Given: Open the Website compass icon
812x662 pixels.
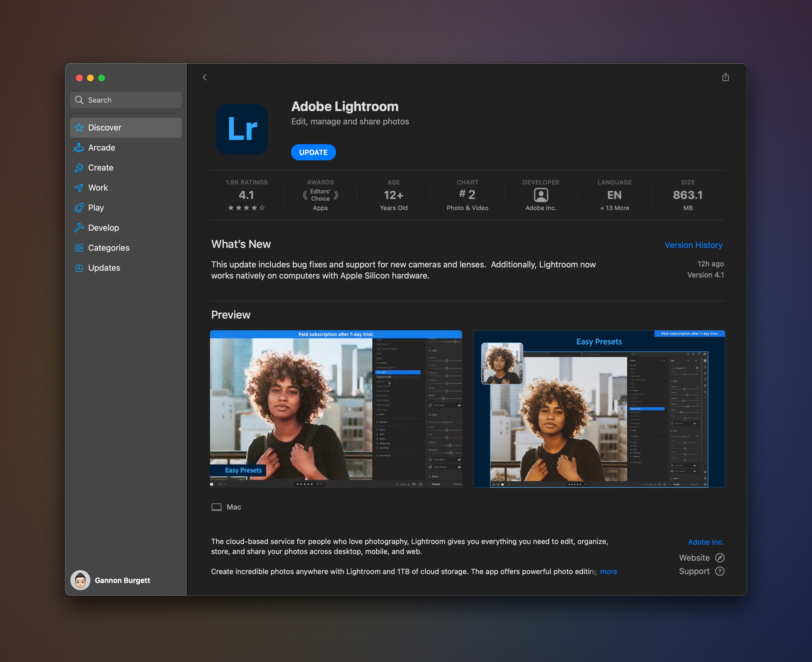Looking at the screenshot, I should point(720,558).
